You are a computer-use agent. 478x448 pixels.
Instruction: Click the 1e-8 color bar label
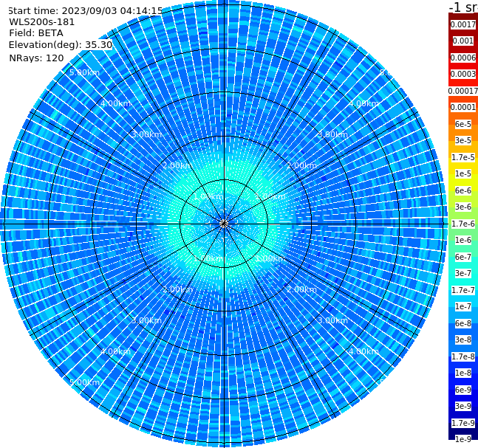coord(463,373)
